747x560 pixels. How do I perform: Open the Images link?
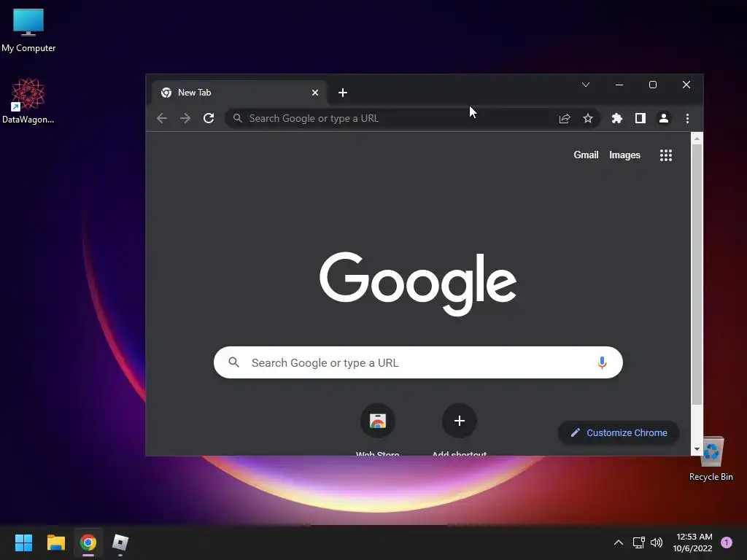[x=624, y=155]
